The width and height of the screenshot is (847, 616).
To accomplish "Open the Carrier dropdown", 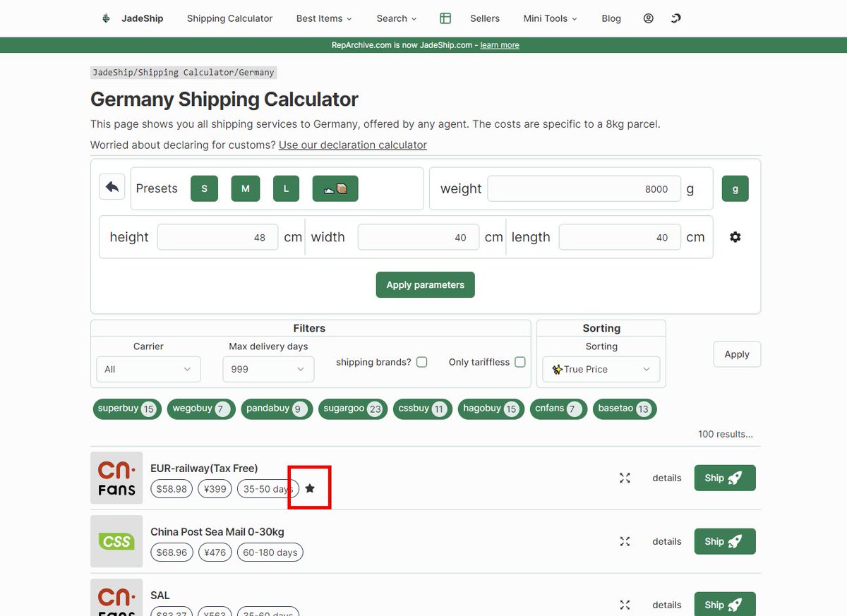I will 148,369.
